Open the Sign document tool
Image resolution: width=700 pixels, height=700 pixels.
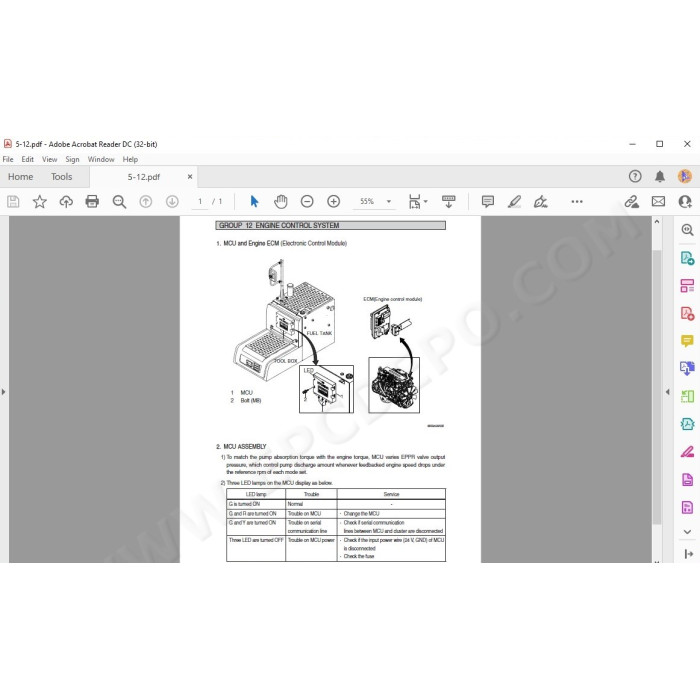click(541, 202)
